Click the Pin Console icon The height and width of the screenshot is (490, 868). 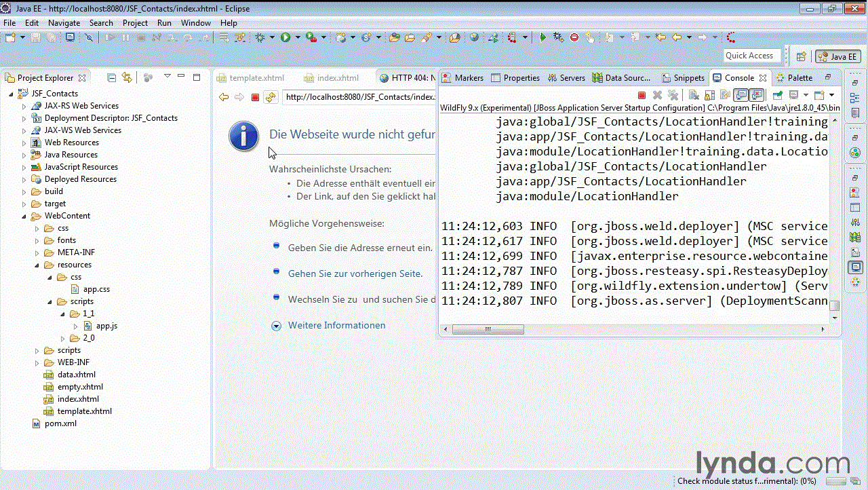[778, 96]
